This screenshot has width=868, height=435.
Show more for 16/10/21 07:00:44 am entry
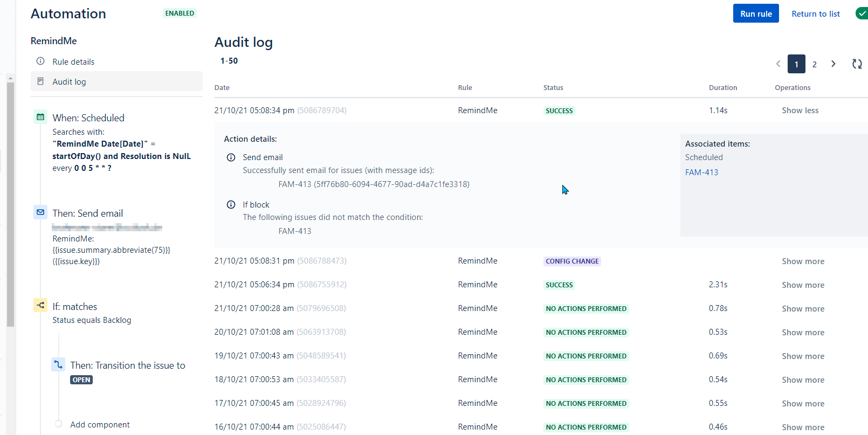coord(803,427)
